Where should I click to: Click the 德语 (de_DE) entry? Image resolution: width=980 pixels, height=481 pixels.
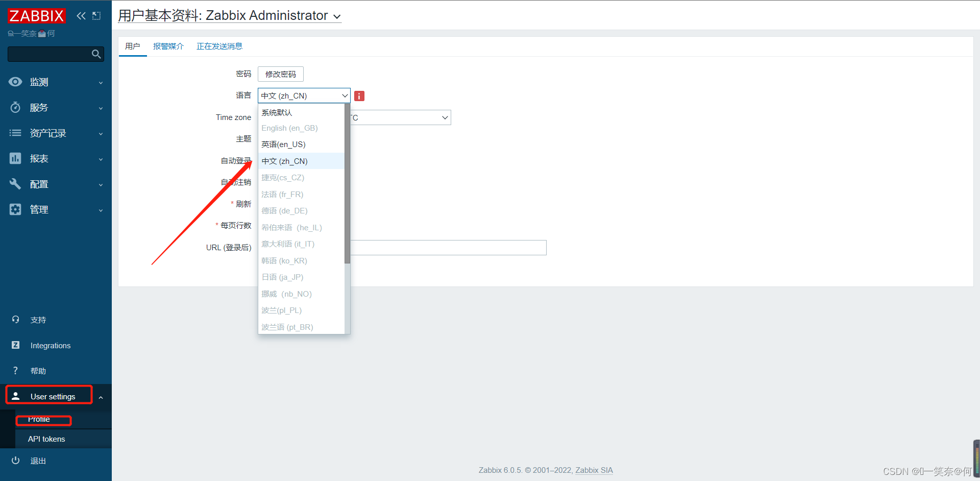[x=301, y=211]
